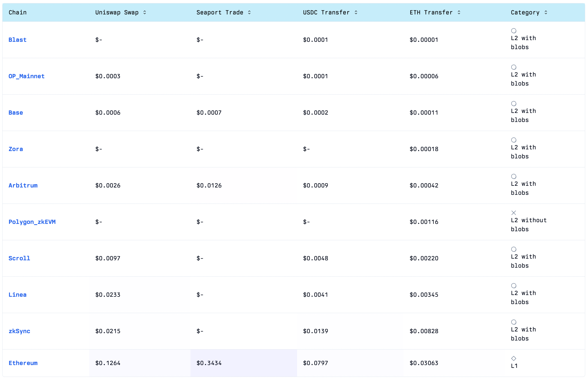Select Base Seaport Trade value $0.0007
The height and width of the screenshot is (380, 588).
click(x=209, y=113)
